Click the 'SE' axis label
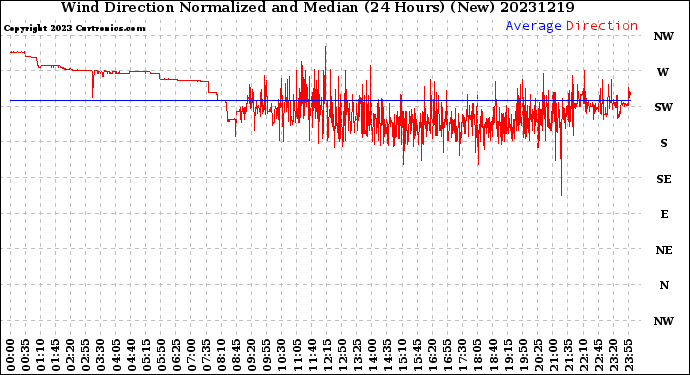690x375 pixels. (x=664, y=179)
